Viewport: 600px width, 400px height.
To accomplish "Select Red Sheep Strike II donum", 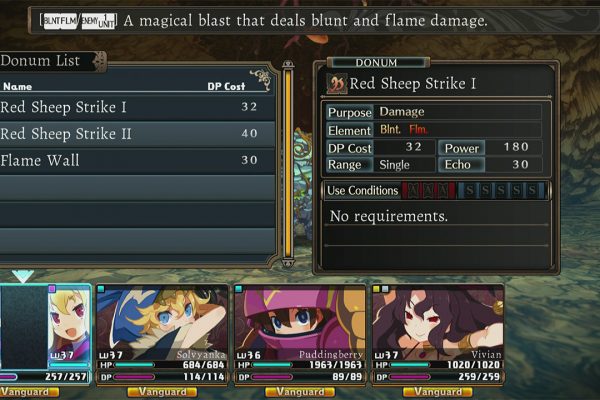I will [x=137, y=134].
